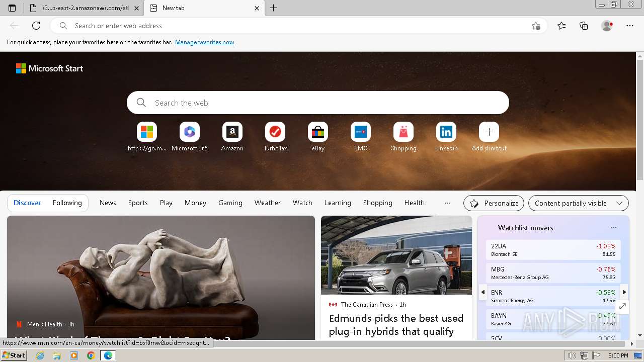
Task: Select the MBG Mercedes-Benz Group stock row
Action: pos(553,273)
